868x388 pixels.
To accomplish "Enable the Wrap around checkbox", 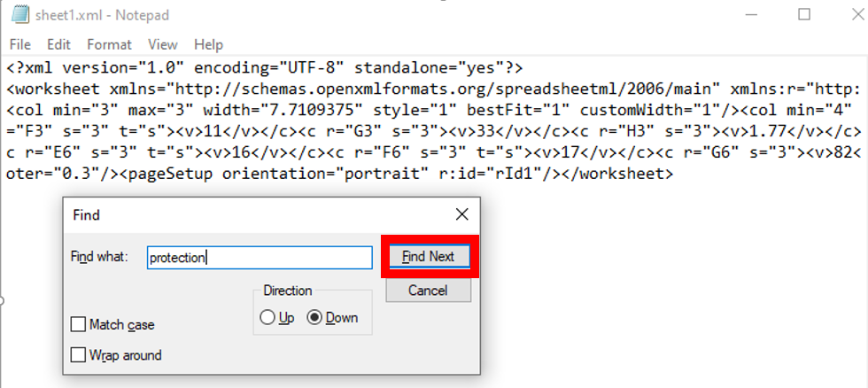I will click(78, 355).
